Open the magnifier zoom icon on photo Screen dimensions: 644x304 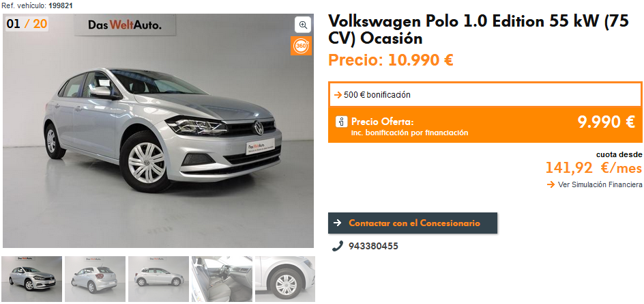303,25
